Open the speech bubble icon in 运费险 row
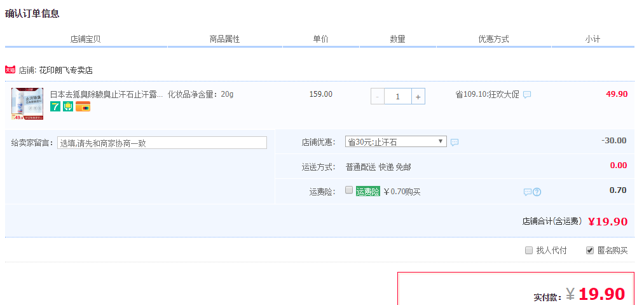The height and width of the screenshot is (305, 644). click(x=528, y=192)
